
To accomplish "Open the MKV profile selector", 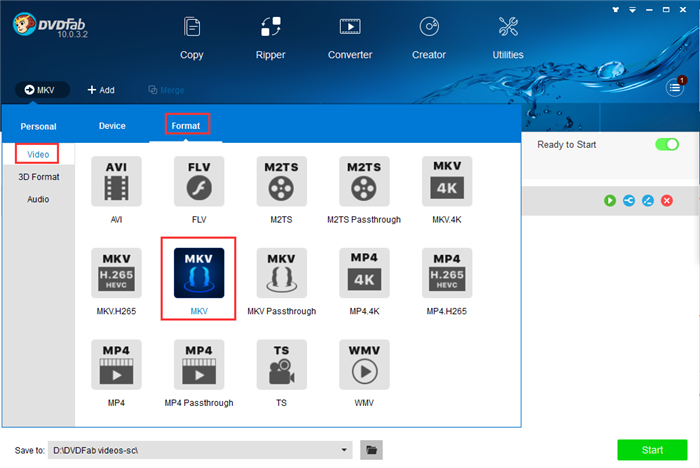I will [x=42, y=90].
